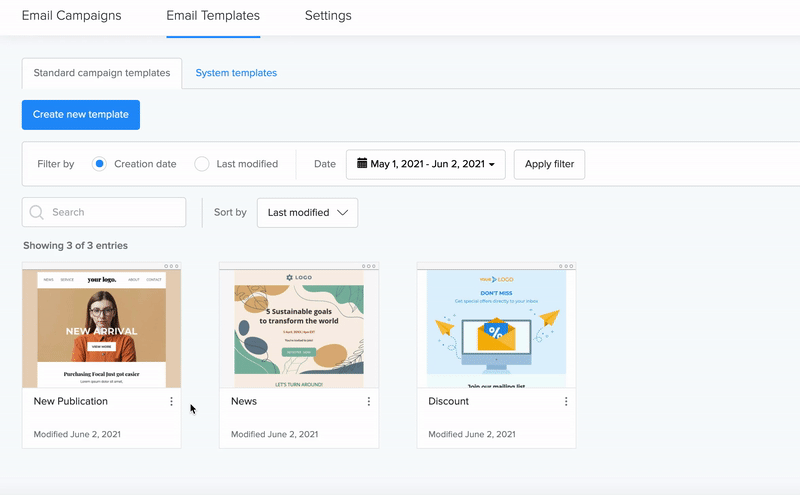The image size is (800, 495).
Task: Open the New Publication template thumbnail
Action: [101, 328]
